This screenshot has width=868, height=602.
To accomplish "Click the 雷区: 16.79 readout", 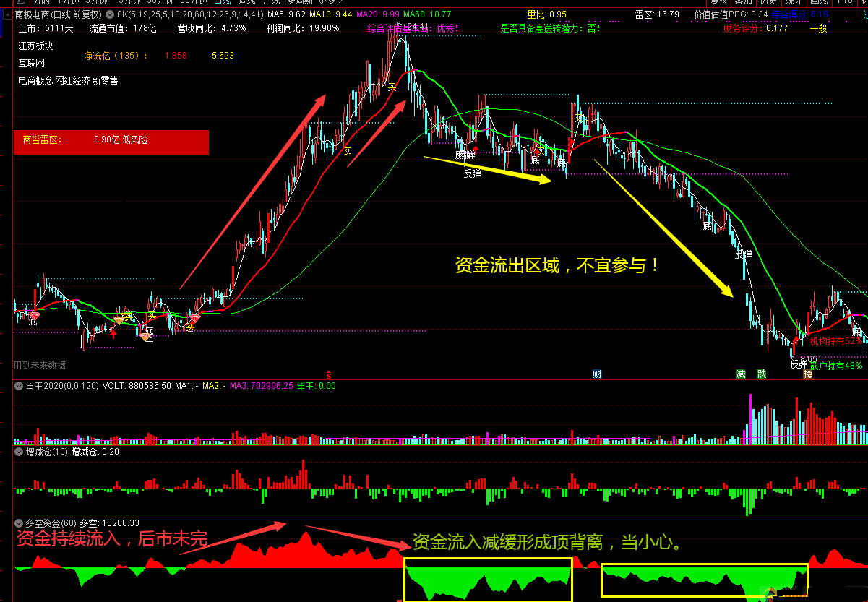I will click(x=658, y=14).
